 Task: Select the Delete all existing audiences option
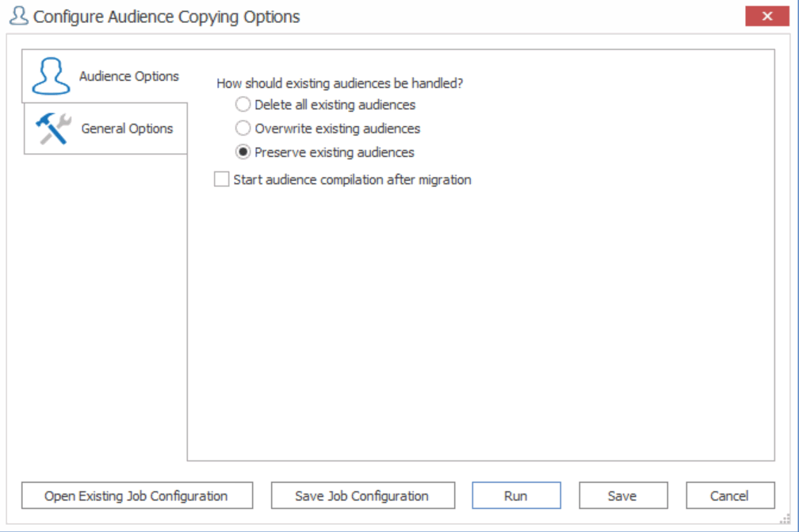243,104
